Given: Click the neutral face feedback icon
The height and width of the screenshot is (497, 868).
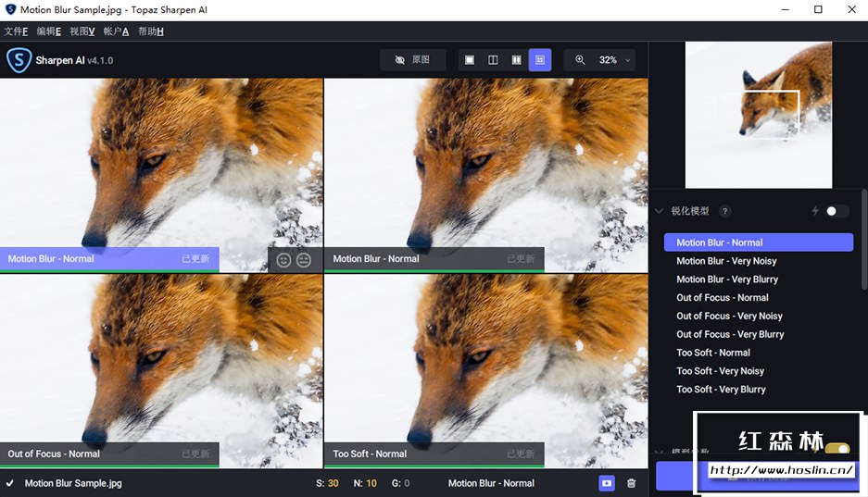Looking at the screenshot, I should (x=304, y=260).
